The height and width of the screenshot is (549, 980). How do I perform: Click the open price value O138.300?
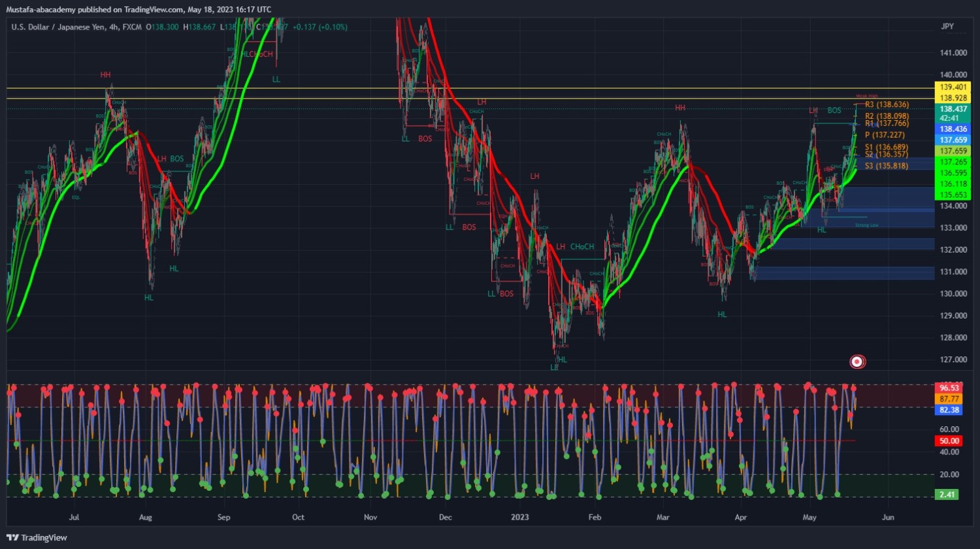click(x=162, y=27)
